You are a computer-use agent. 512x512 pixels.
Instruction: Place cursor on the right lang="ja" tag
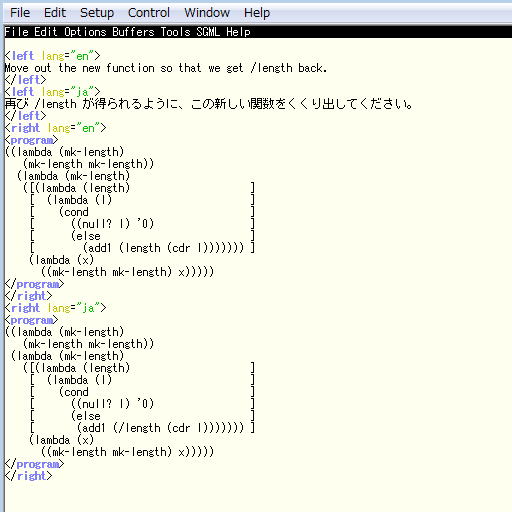[55, 308]
